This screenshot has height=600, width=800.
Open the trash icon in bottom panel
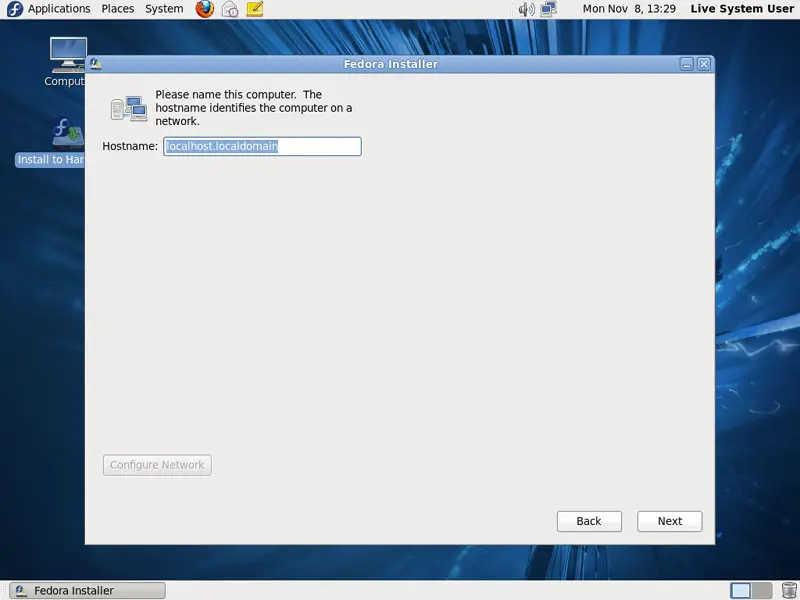coord(789,590)
